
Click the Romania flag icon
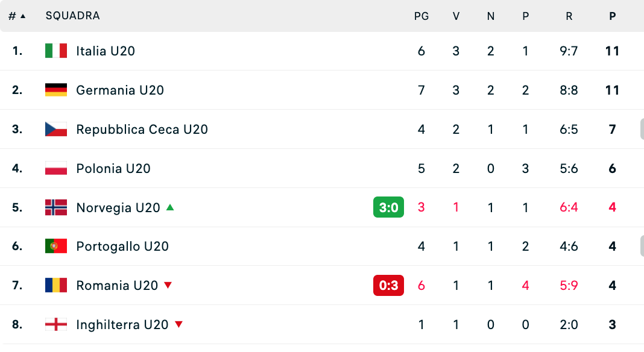pyautogui.click(x=56, y=286)
